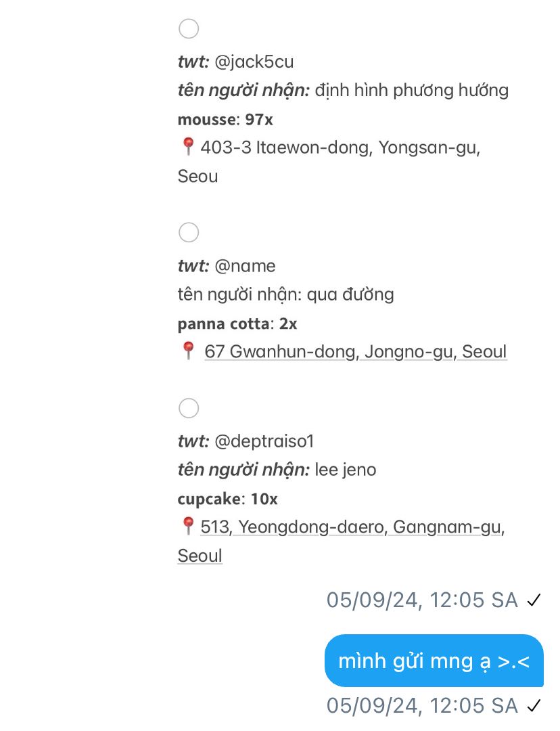Select the @deptraiso1 Twitter handle
The image size is (560, 731).
click(x=264, y=441)
